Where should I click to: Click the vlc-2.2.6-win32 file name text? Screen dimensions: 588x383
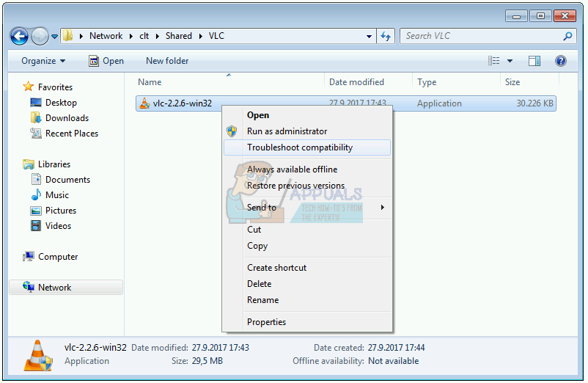click(183, 103)
